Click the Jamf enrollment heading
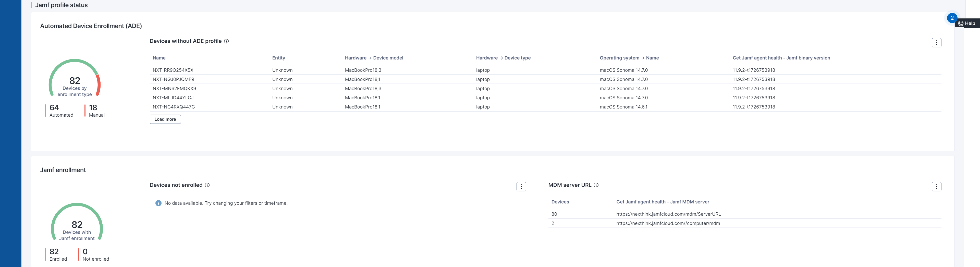This screenshot has height=267, width=980. [63, 170]
